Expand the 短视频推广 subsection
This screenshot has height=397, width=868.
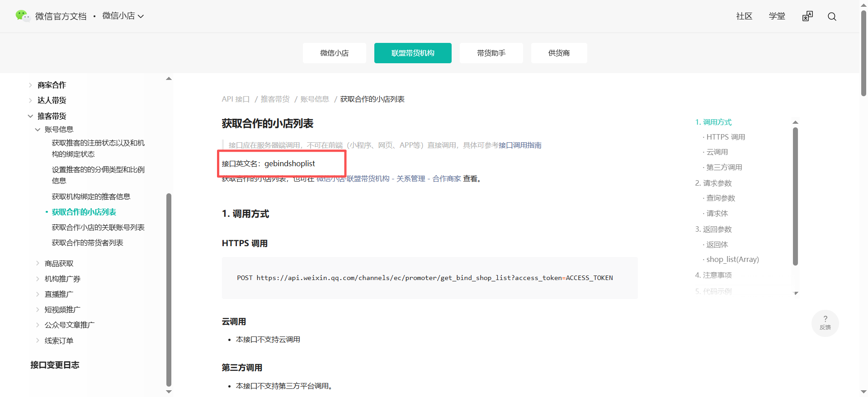(38, 309)
